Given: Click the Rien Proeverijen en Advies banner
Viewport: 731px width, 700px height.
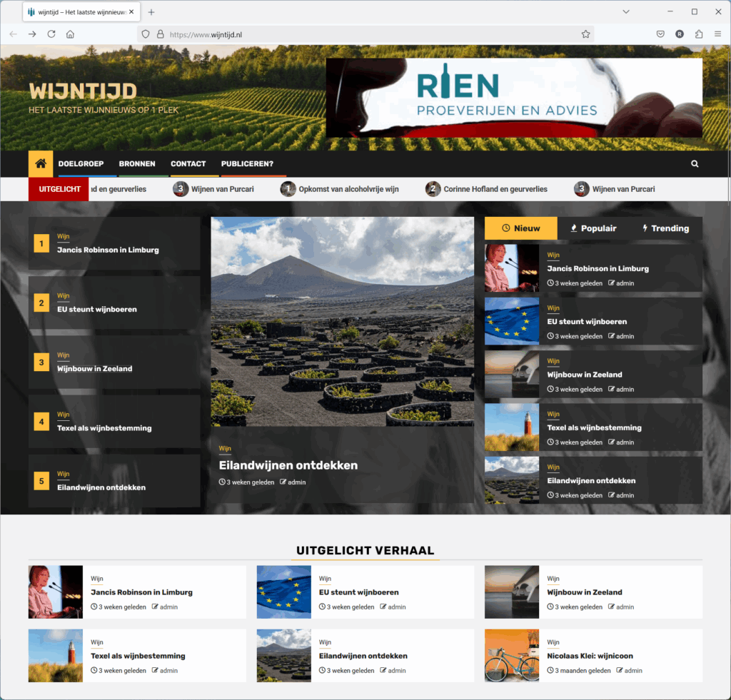Looking at the screenshot, I should [514, 97].
